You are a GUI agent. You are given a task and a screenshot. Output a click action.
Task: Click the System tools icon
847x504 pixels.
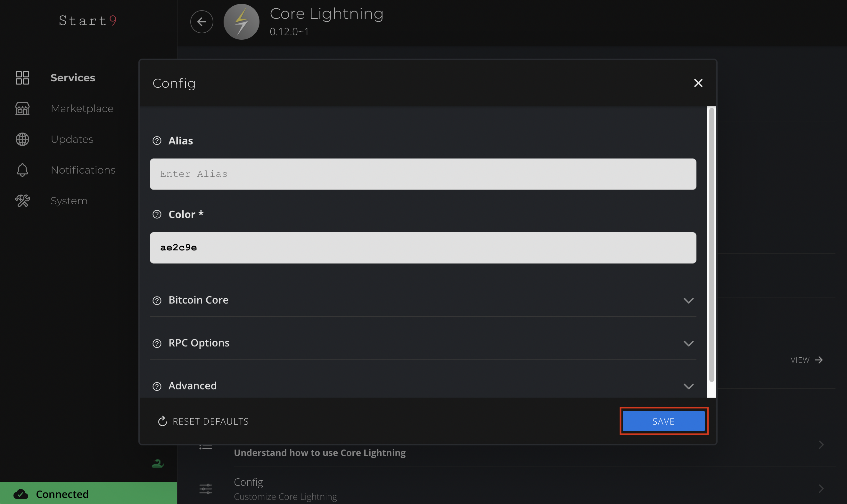point(22,201)
